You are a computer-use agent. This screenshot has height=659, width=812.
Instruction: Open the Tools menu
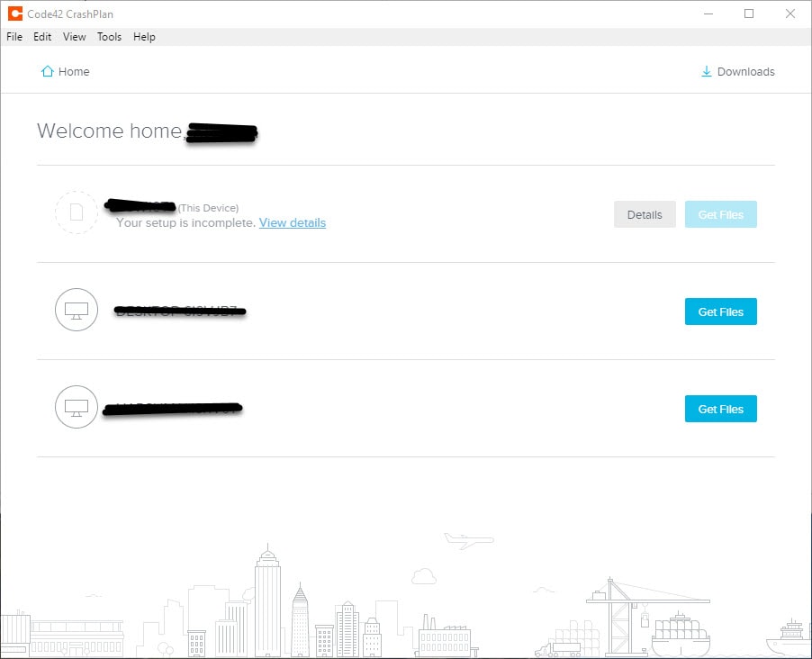pos(109,37)
